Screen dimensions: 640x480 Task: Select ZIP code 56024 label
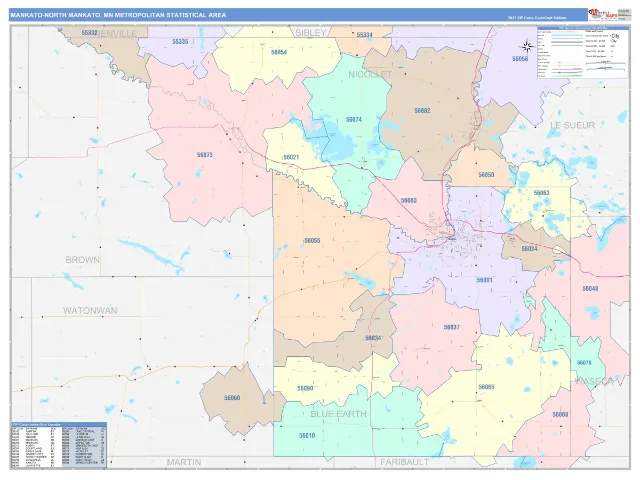529,249
